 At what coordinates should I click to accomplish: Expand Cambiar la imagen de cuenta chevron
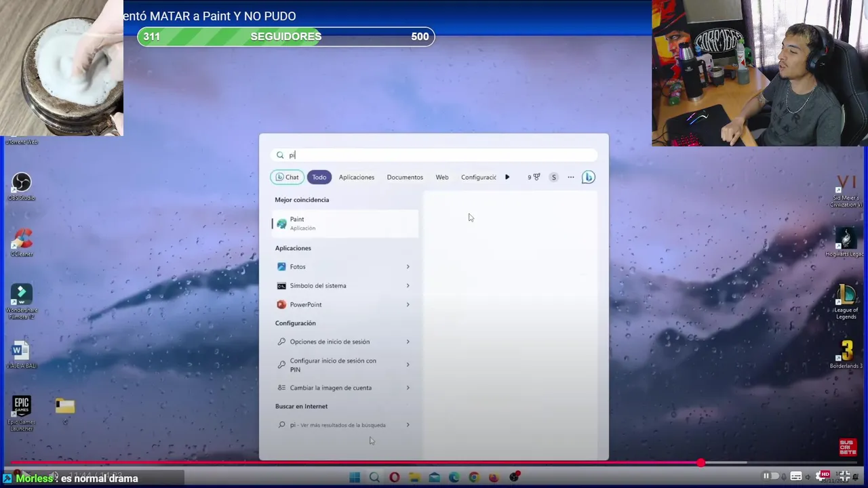tap(408, 388)
